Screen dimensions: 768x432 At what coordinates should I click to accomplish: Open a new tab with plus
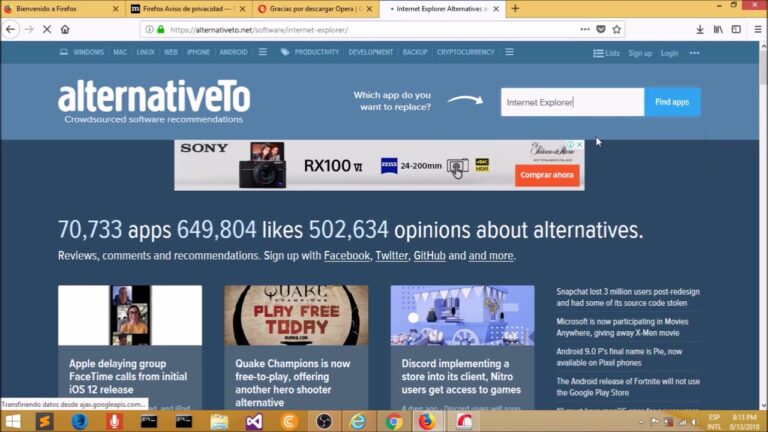pos(515,8)
